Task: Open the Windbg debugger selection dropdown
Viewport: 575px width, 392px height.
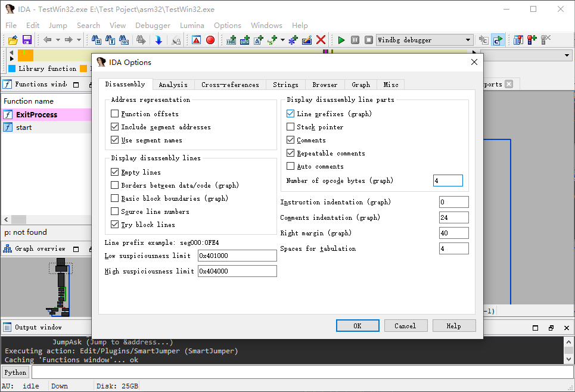Action: click(425, 40)
